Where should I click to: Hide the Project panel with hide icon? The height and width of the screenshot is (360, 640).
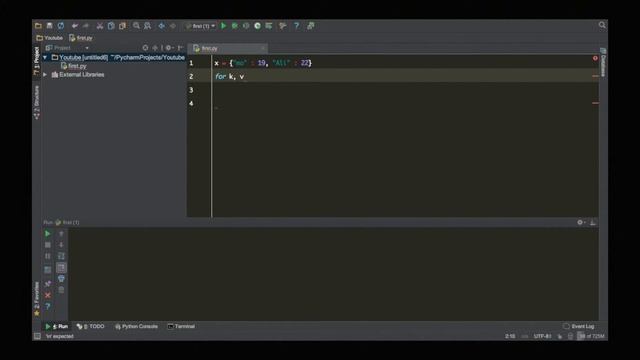tap(180, 48)
